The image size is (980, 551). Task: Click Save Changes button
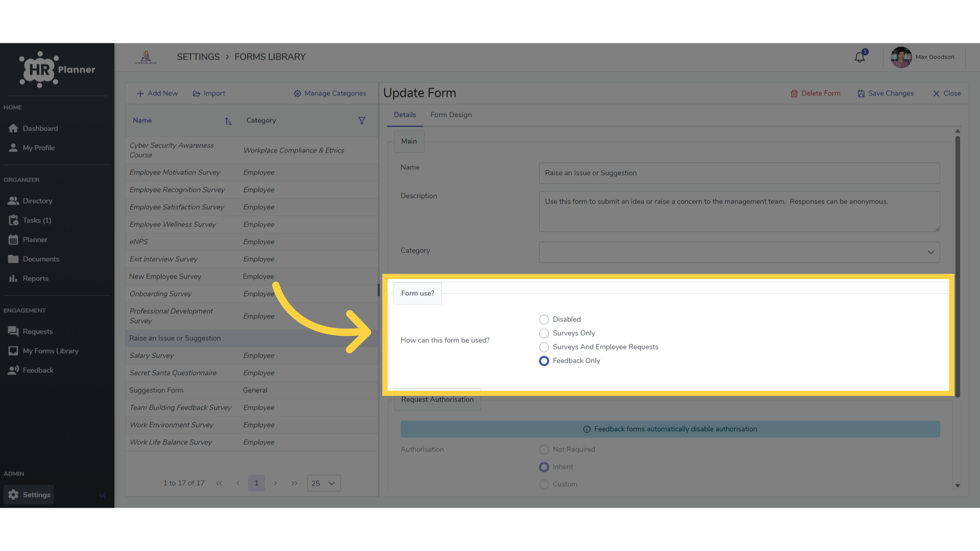click(886, 93)
